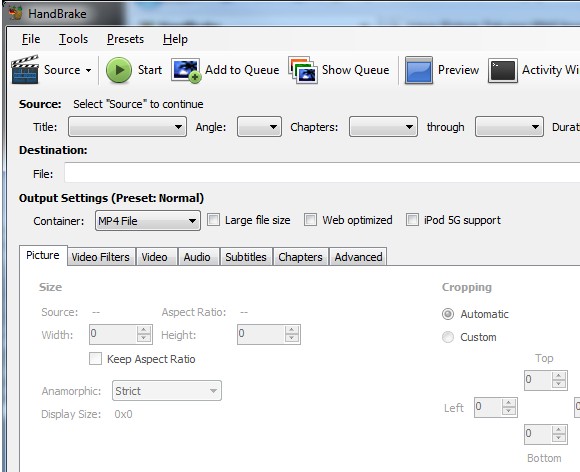Decrease Height with the down arrow
Screen dimensions: 580x472
click(x=292, y=338)
